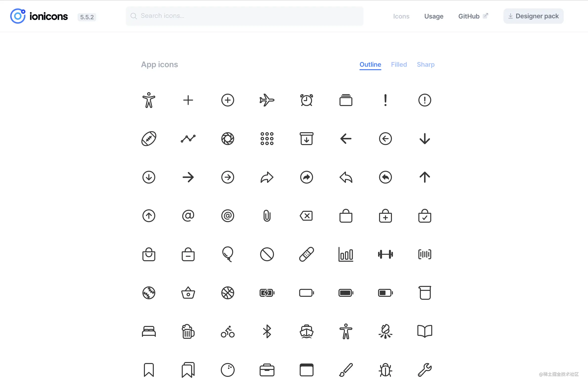Choose the bar chart icon

pyautogui.click(x=346, y=254)
